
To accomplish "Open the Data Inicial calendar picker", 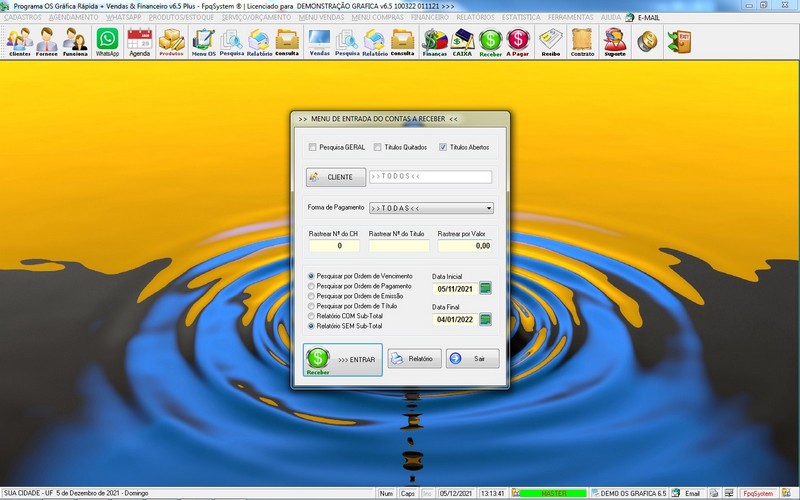I will pos(486,288).
